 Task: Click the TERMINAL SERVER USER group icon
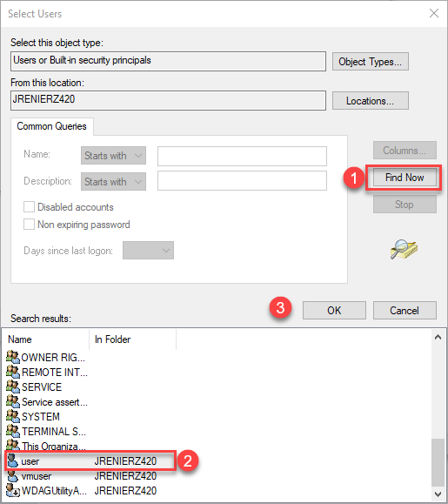click(x=13, y=431)
